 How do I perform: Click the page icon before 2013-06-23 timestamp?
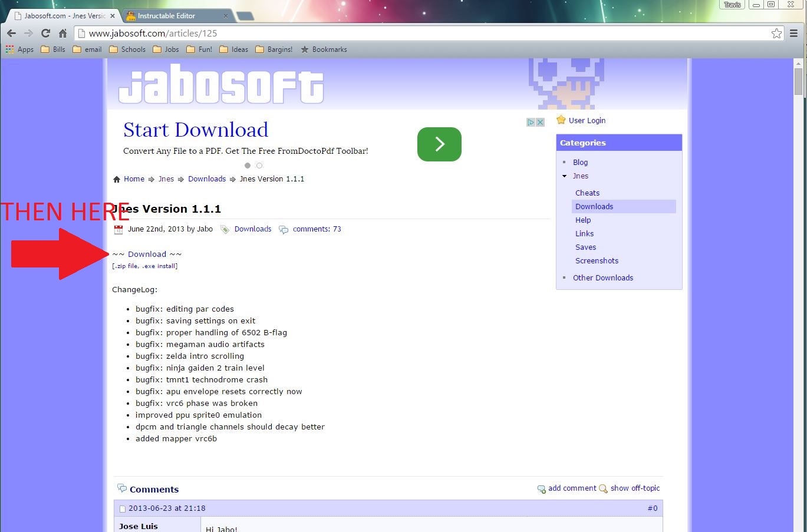click(123, 509)
